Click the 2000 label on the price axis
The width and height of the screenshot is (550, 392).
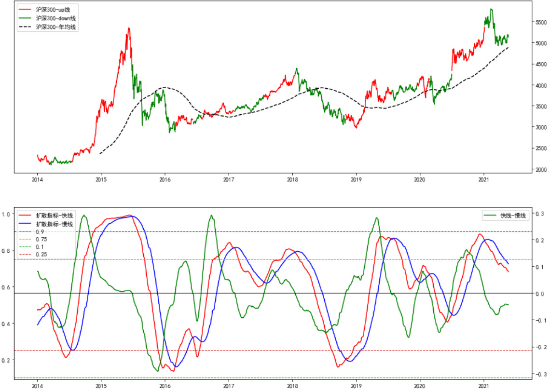(x=541, y=170)
